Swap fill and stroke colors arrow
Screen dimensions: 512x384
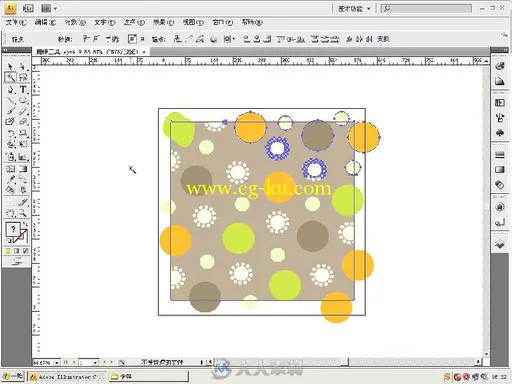pyautogui.click(x=25, y=224)
